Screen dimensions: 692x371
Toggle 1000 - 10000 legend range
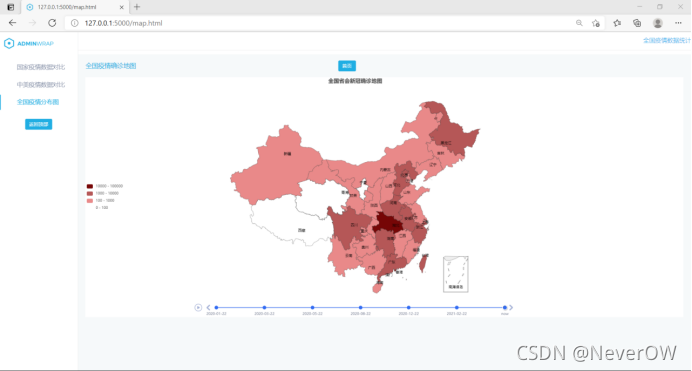103,193
